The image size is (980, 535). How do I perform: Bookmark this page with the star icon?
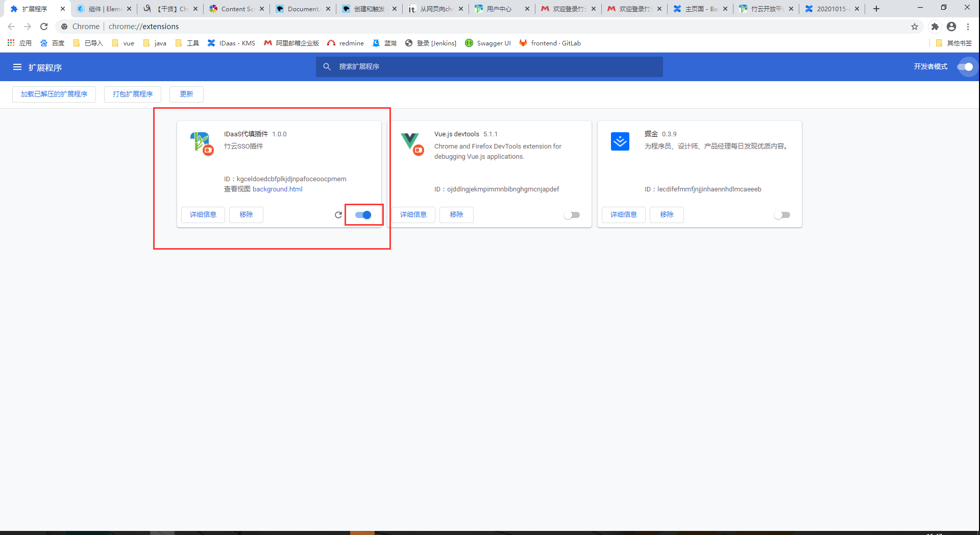coord(915,27)
